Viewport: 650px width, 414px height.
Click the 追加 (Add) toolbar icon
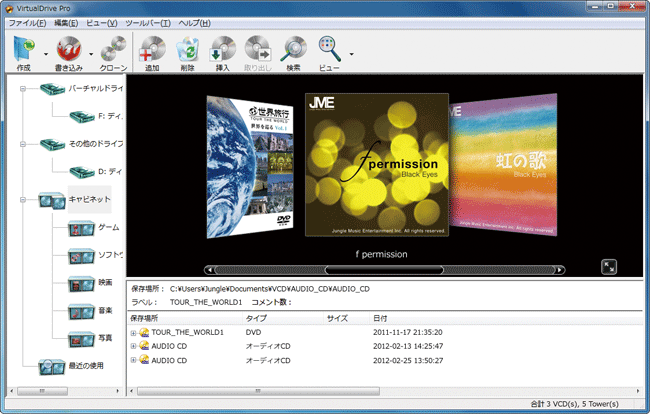click(152, 49)
